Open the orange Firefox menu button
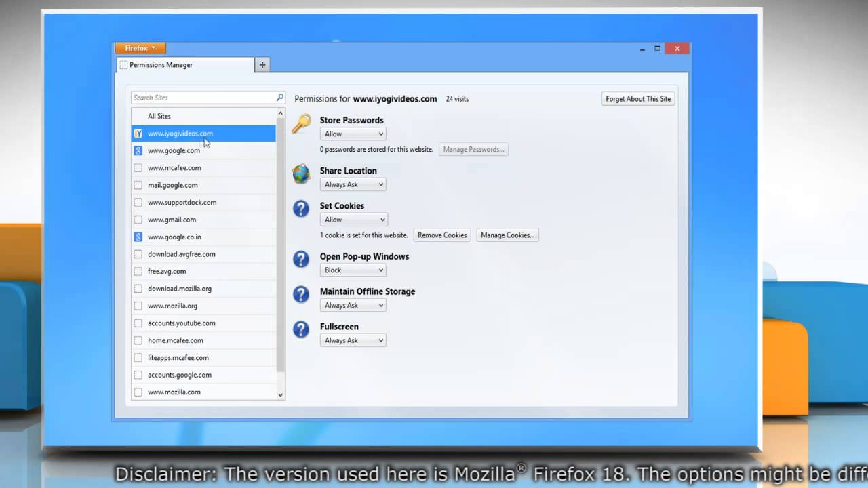The width and height of the screenshot is (868, 488). coord(140,48)
